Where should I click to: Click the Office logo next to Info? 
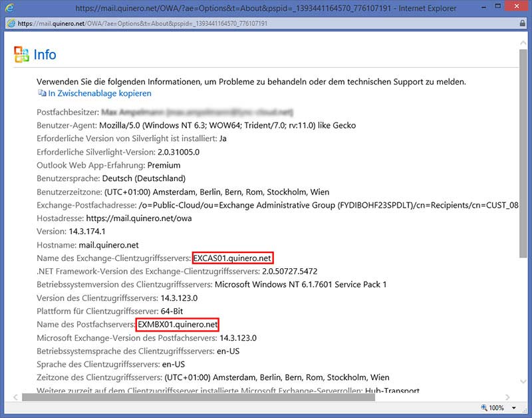click(x=21, y=55)
